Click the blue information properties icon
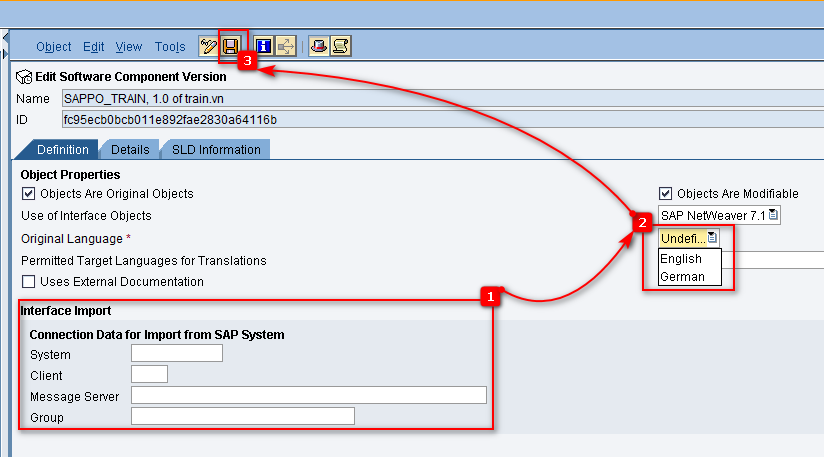This screenshot has height=457, width=824. [x=264, y=46]
